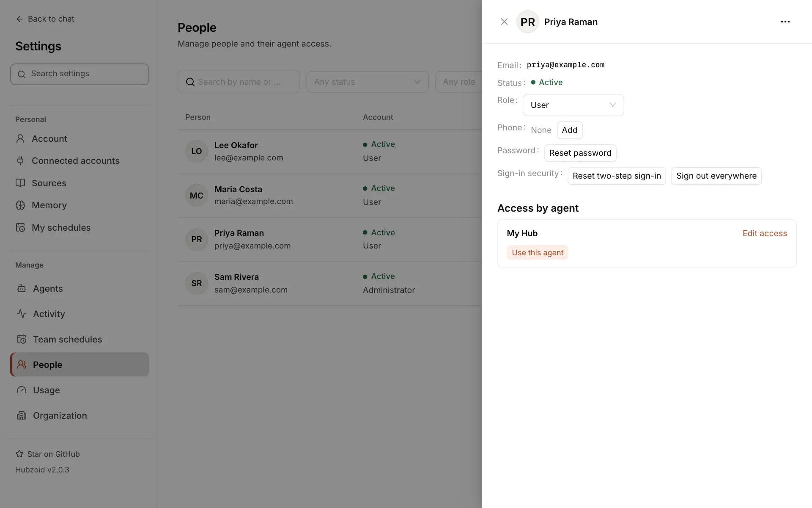
Task: Click Reset two-step sign-in
Action: click(617, 176)
